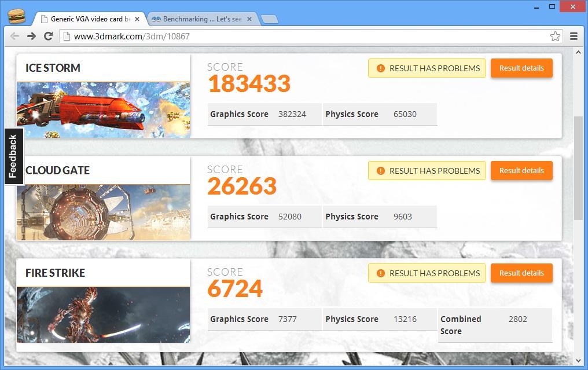588x370 pixels.
Task: Maximize the browser window
Action: tap(552, 7)
